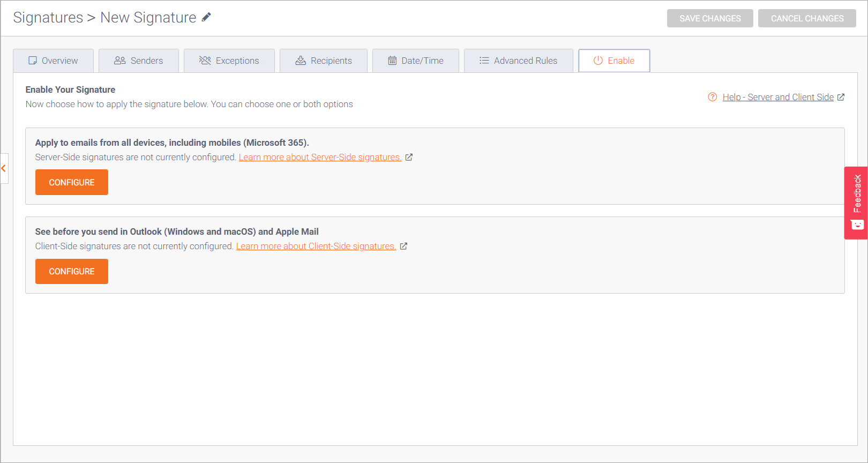Click the Feedback smiley face icon
The image size is (868, 463).
(857, 225)
